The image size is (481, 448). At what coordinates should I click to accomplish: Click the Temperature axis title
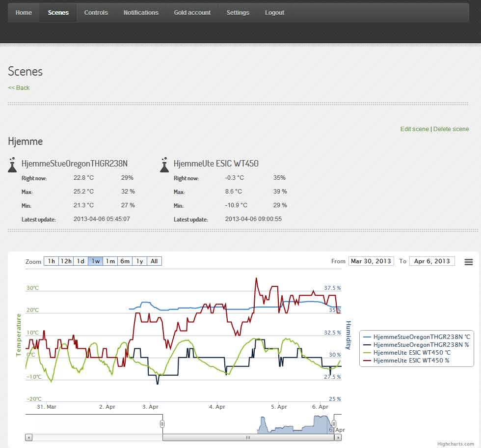pyautogui.click(x=19, y=335)
